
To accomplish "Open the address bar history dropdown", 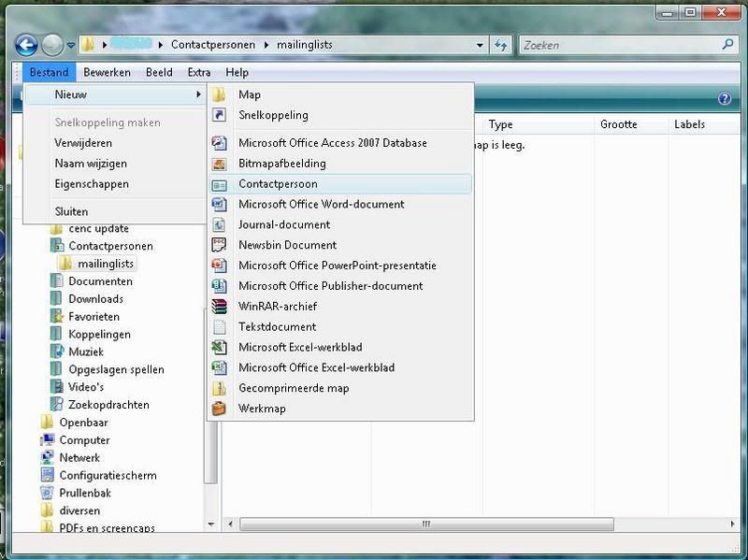I will coord(480,45).
